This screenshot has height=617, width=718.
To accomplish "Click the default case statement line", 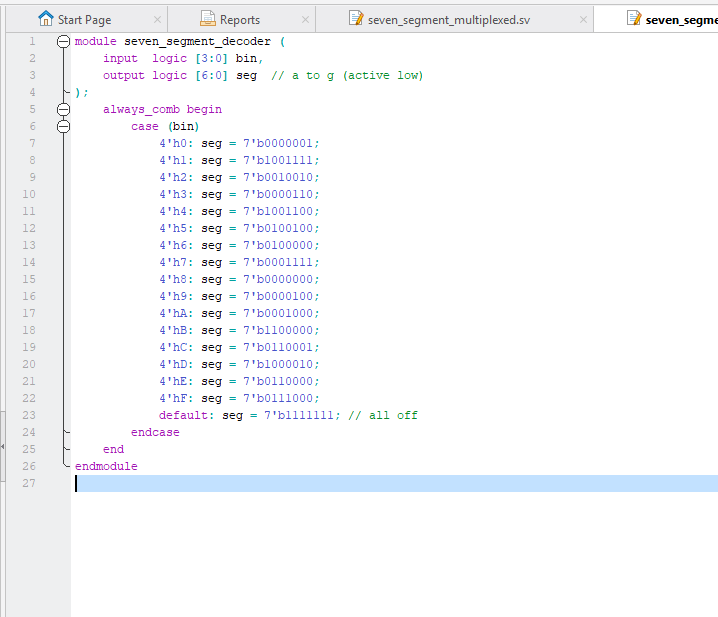I will tap(287, 416).
